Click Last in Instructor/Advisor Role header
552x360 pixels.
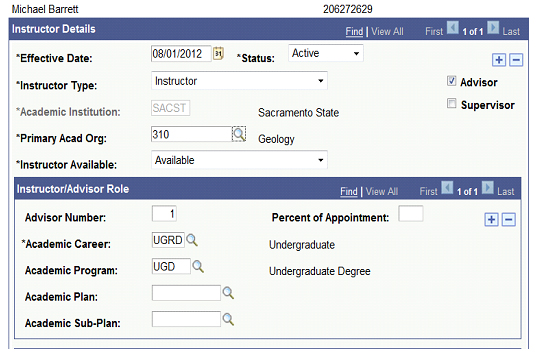tap(506, 191)
